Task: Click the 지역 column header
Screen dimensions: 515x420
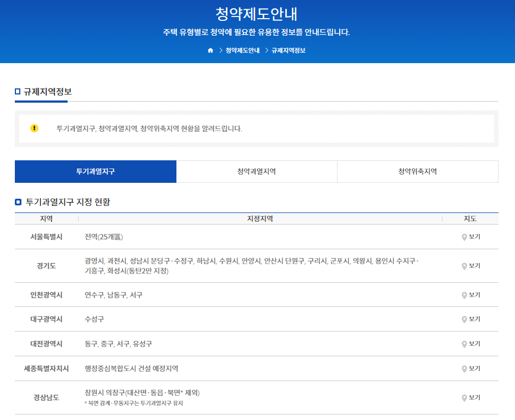Action: pos(46,219)
